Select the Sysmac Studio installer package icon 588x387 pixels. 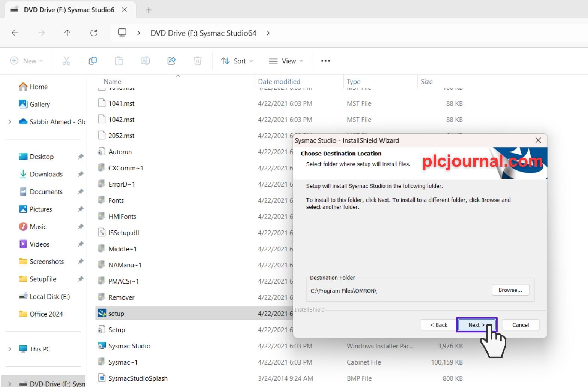coord(102,346)
